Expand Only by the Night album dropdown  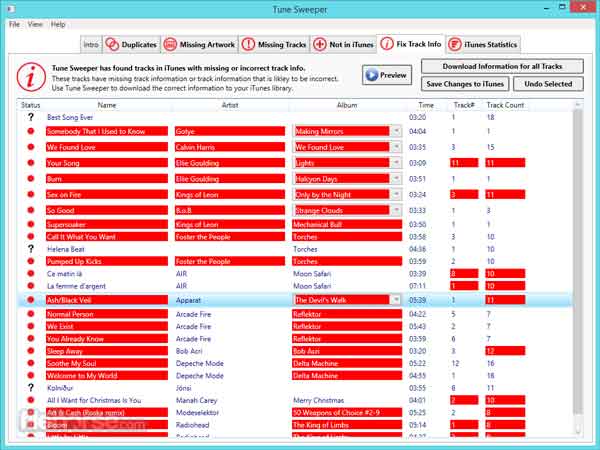[x=396, y=194]
